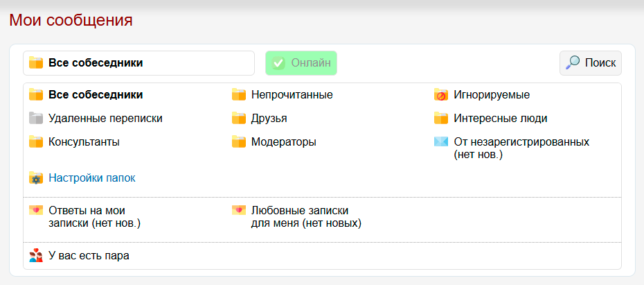Click the envelope icon for От незарегистрированных

coord(441,142)
